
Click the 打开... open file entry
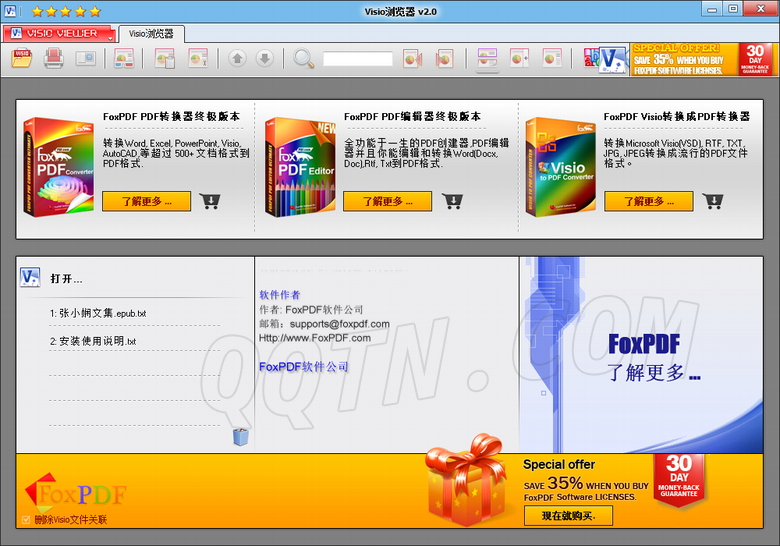(x=66, y=279)
